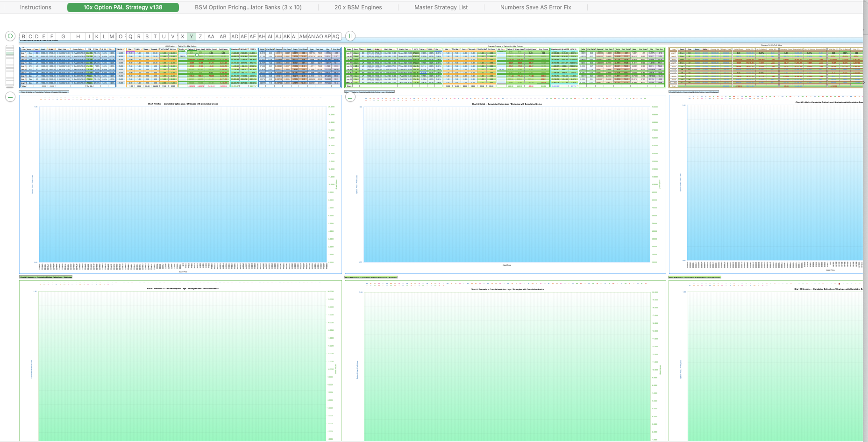Click the corner handle above Chart #2 Initial
The image size is (868, 442).
click(x=350, y=97)
